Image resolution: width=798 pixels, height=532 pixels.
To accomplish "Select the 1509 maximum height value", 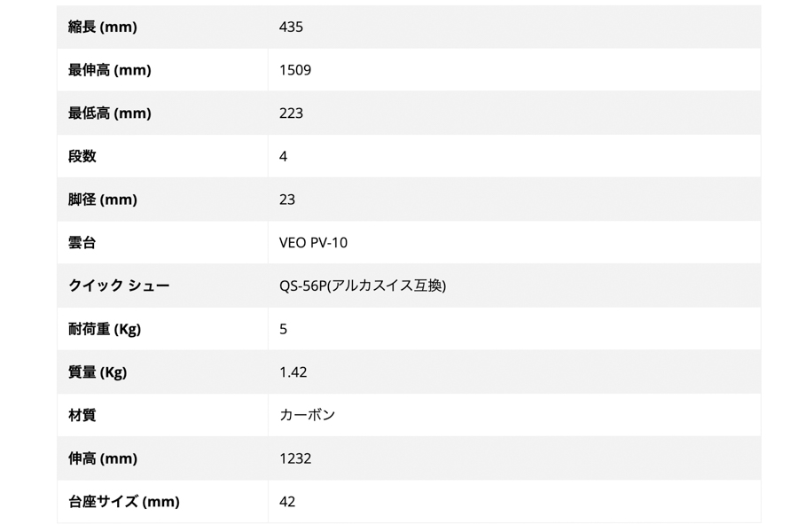I will (295, 70).
